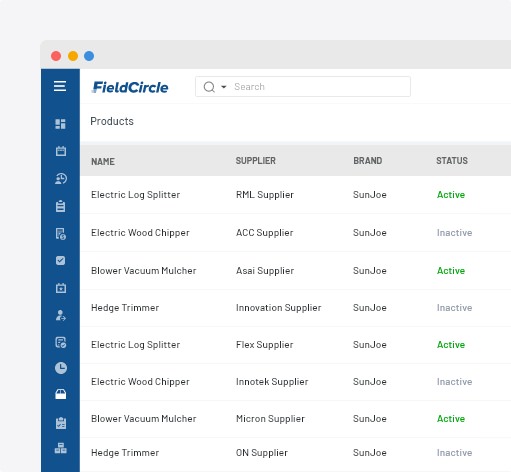Expand the search filter dropdown arrow
Viewport: 511px width, 472px height.
(224, 87)
